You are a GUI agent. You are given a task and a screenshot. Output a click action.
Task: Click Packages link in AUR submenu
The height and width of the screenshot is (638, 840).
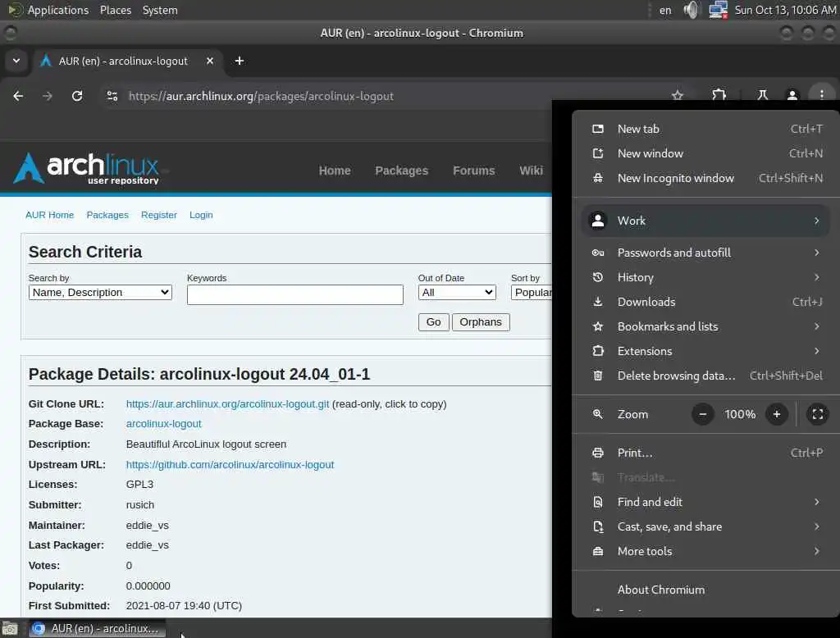tap(107, 215)
